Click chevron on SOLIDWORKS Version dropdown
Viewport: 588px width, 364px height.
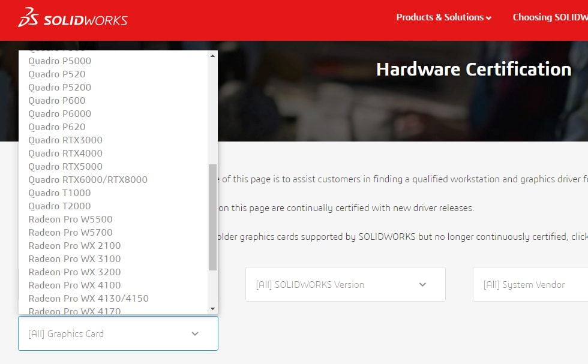pyautogui.click(x=422, y=284)
